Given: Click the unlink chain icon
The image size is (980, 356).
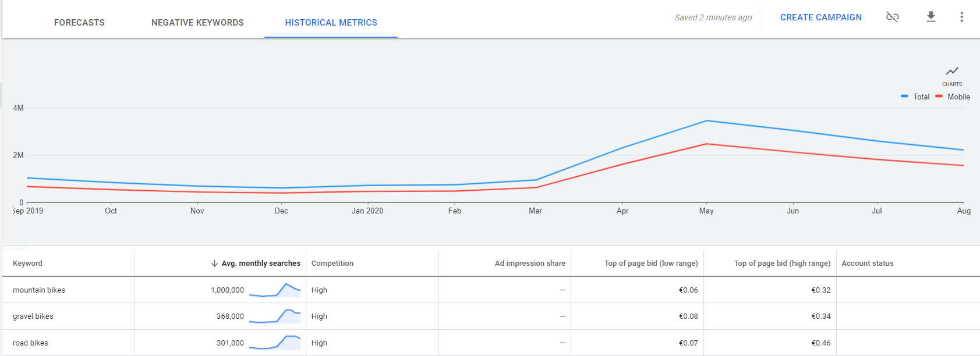Looking at the screenshot, I should (x=892, y=17).
